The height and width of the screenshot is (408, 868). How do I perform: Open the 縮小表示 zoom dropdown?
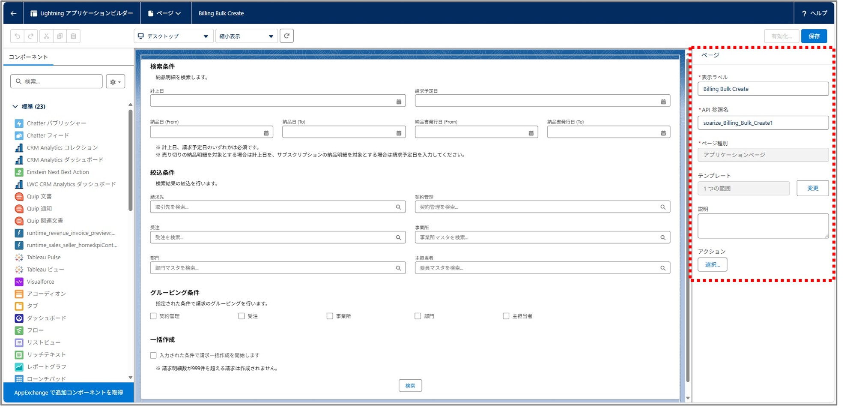pyautogui.click(x=246, y=36)
